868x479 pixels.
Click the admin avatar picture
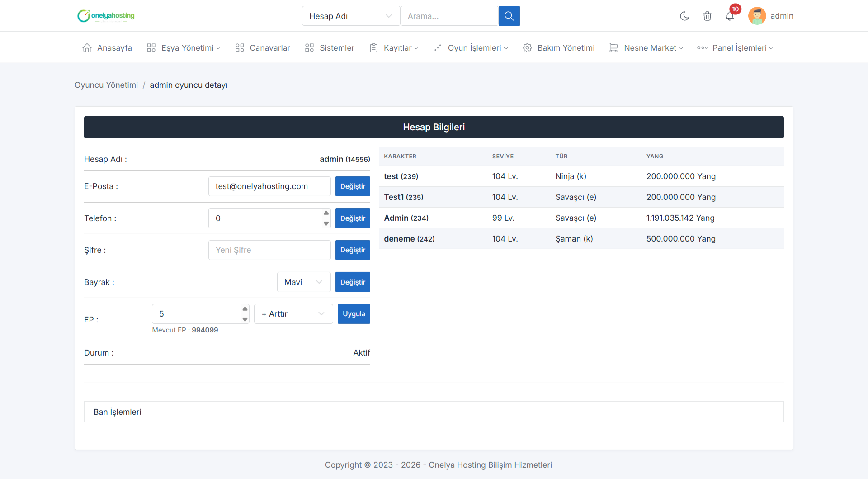click(x=757, y=16)
